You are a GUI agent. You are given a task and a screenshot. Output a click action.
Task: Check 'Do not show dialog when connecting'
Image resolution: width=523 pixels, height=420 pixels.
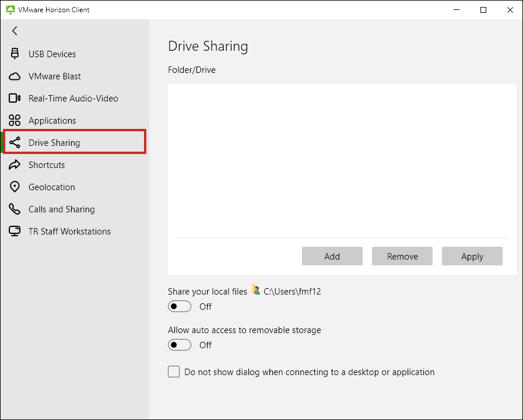174,372
